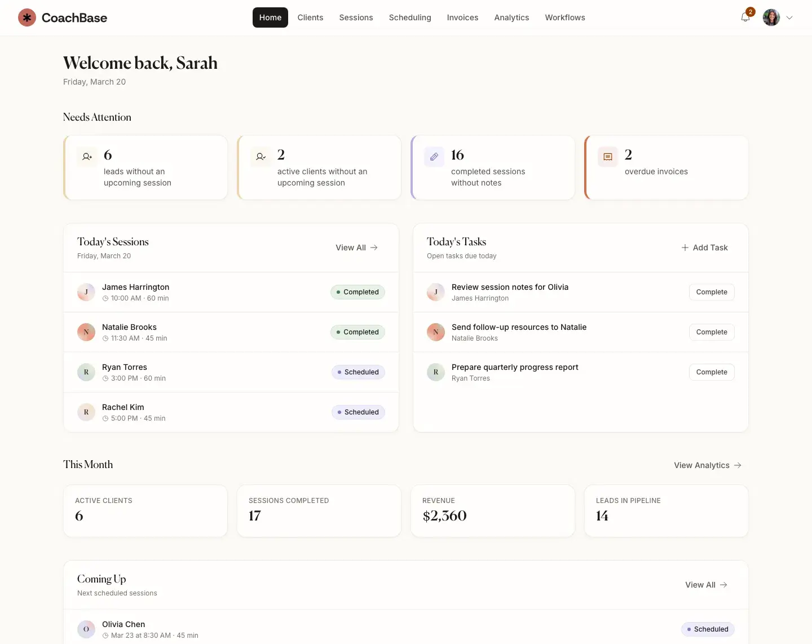Open Ryan Torres' avatar in Today's Sessions
The height and width of the screenshot is (644, 812).
click(86, 372)
